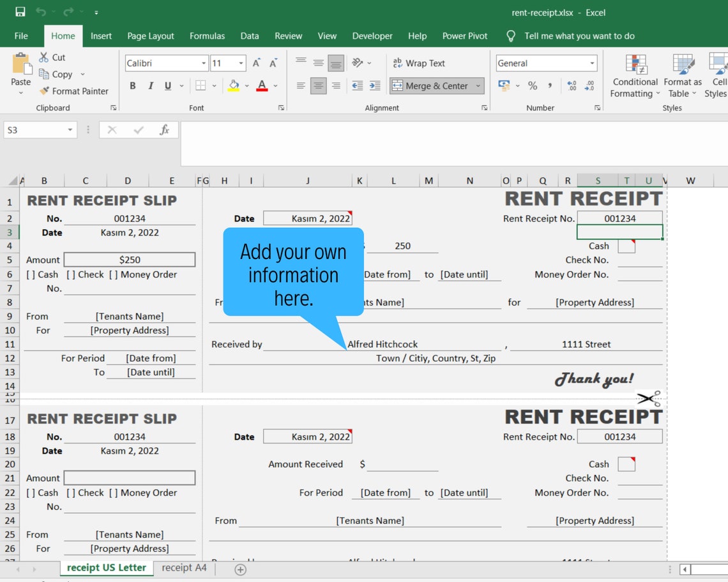Apply Percent Style formatting
The image size is (728, 582).
[x=533, y=85]
